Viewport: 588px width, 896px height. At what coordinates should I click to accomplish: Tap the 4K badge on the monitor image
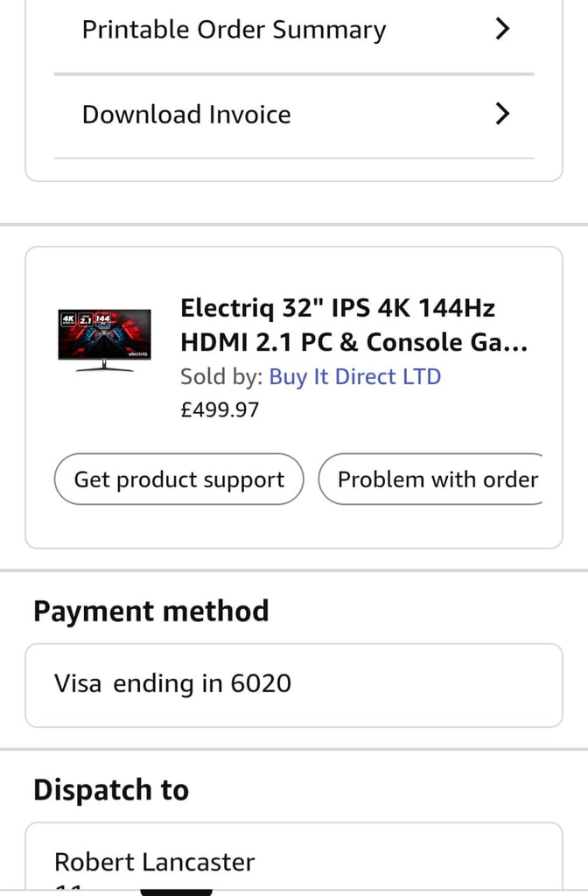[67, 319]
